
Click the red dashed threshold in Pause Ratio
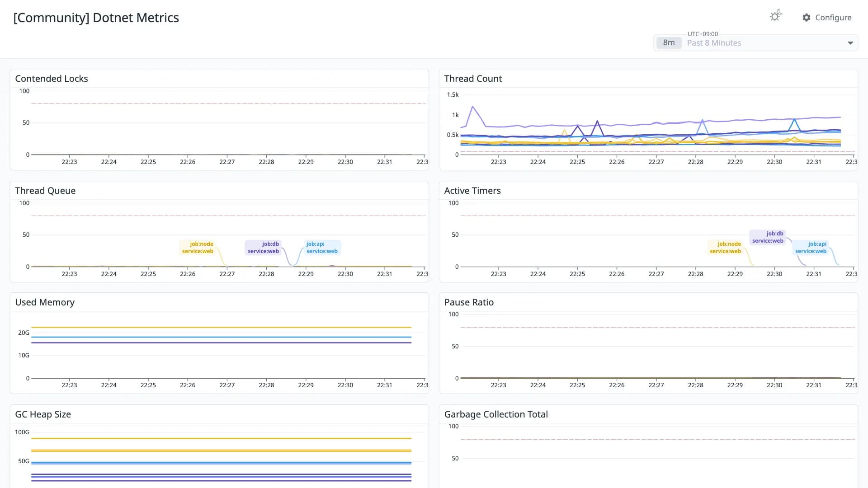click(658, 327)
